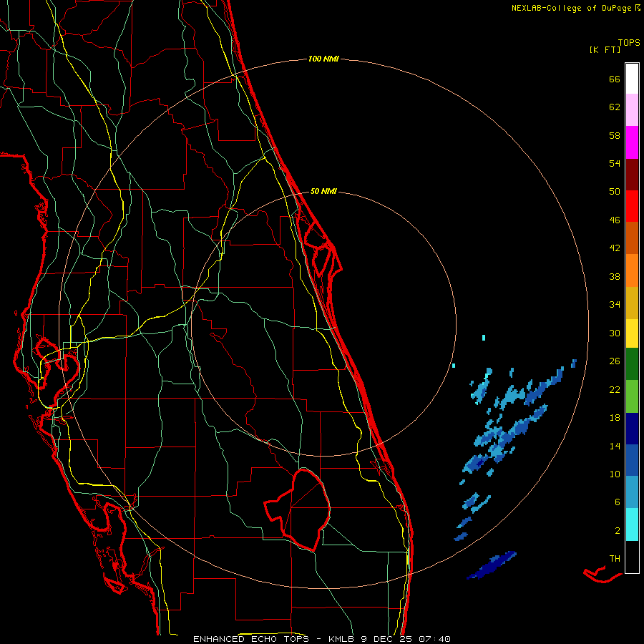The width and height of the screenshot is (644, 644).
Task: Pick the light green legend swatch
Action: tap(632, 396)
